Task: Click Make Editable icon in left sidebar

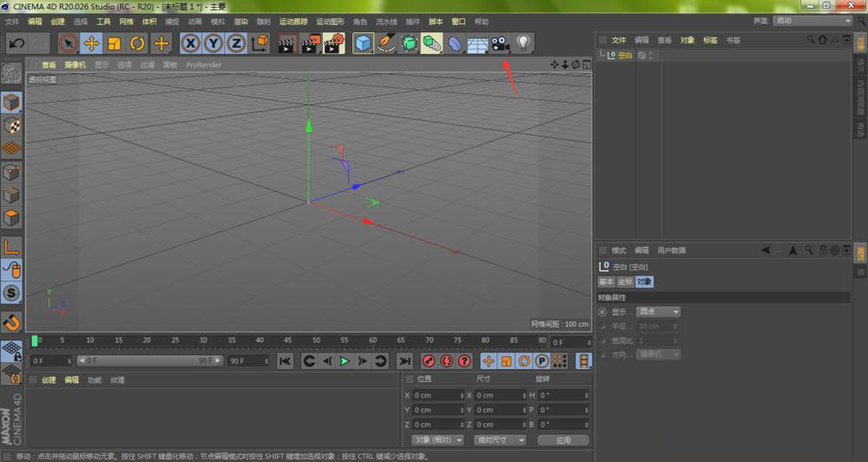Action: [11, 73]
